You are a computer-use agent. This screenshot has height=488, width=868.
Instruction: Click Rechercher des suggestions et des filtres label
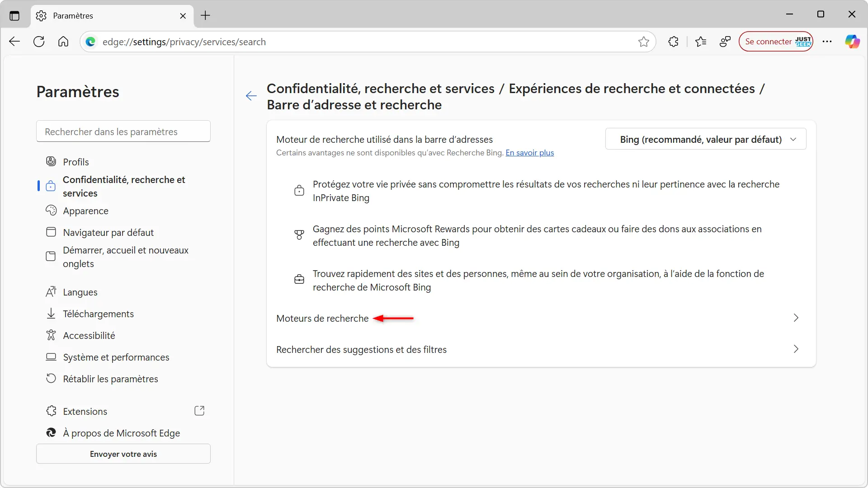[x=361, y=350]
